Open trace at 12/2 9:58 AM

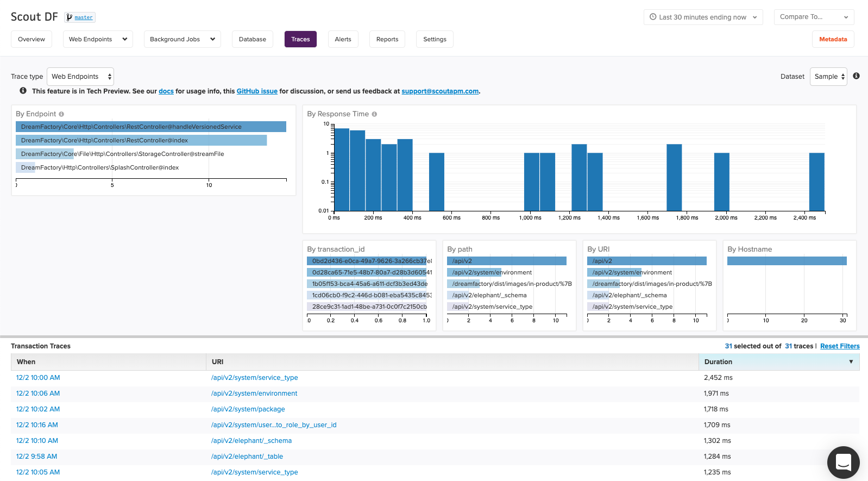(x=36, y=457)
